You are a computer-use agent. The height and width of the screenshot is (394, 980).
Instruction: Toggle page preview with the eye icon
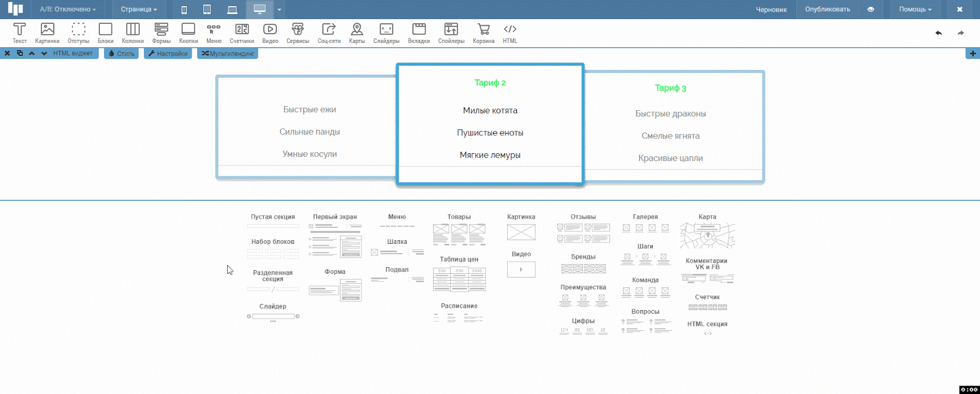[870, 9]
